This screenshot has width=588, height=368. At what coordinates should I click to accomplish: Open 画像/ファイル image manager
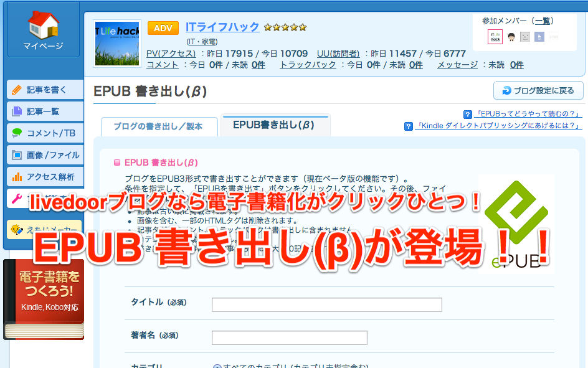point(45,155)
